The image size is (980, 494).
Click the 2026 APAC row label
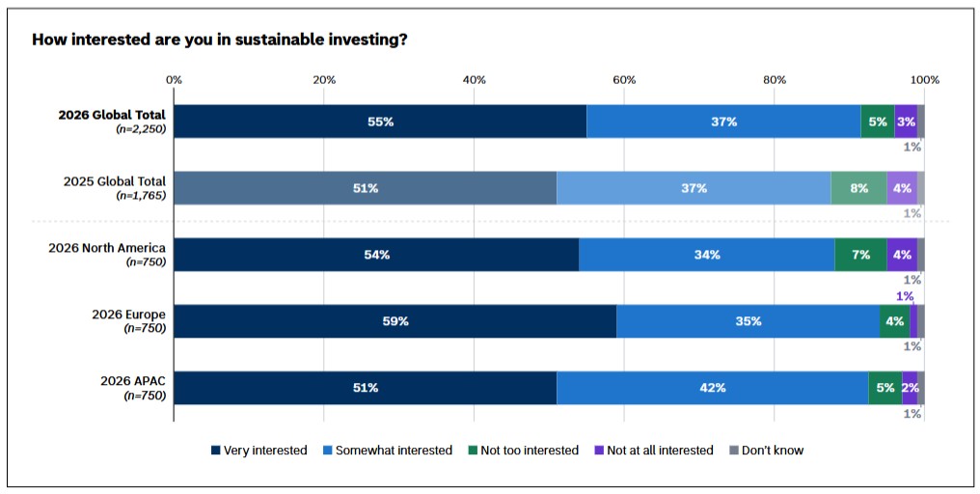tap(133, 388)
